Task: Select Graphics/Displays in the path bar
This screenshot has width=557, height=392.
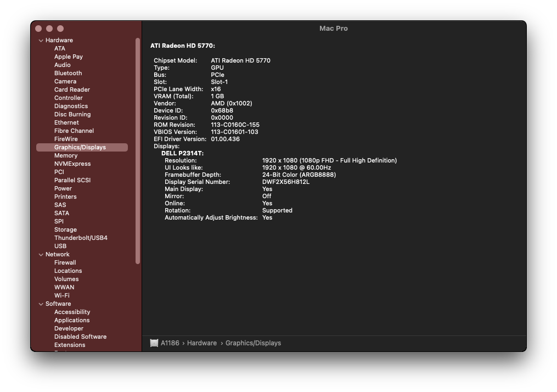Action: [x=253, y=343]
